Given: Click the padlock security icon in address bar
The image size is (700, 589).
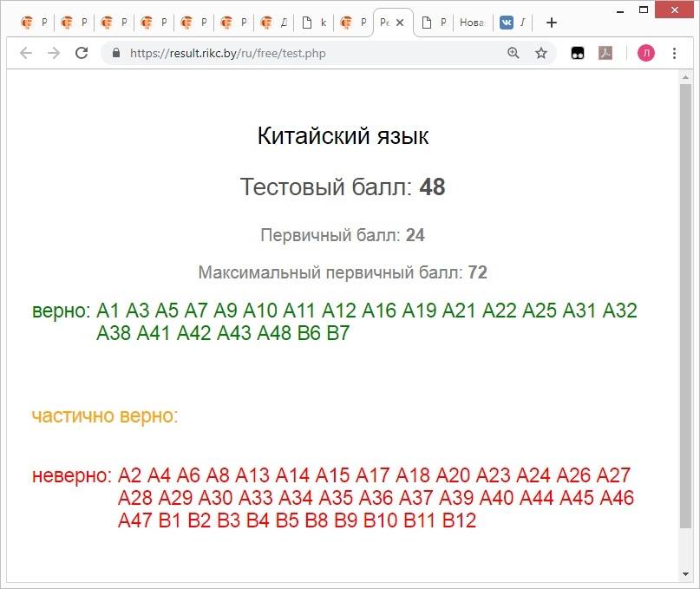Looking at the screenshot, I should [115, 53].
